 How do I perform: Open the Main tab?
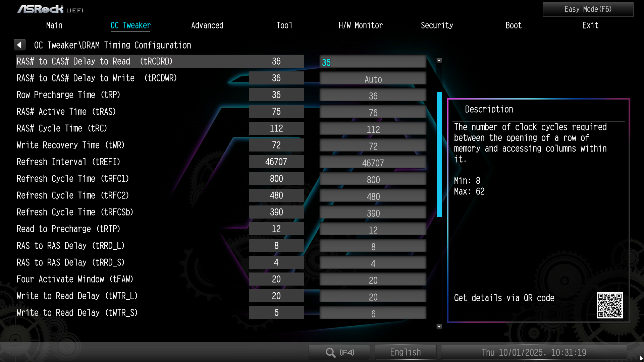point(54,25)
